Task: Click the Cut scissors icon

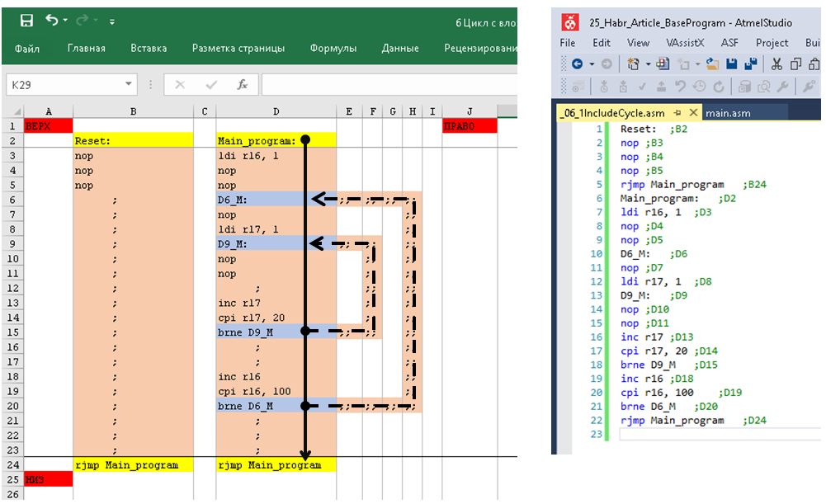Action: [776, 64]
